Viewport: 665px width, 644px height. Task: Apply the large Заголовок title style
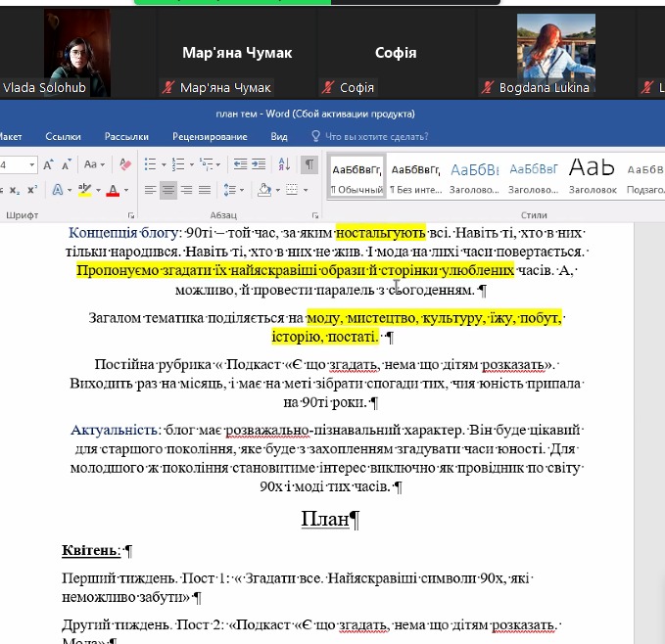tap(593, 176)
